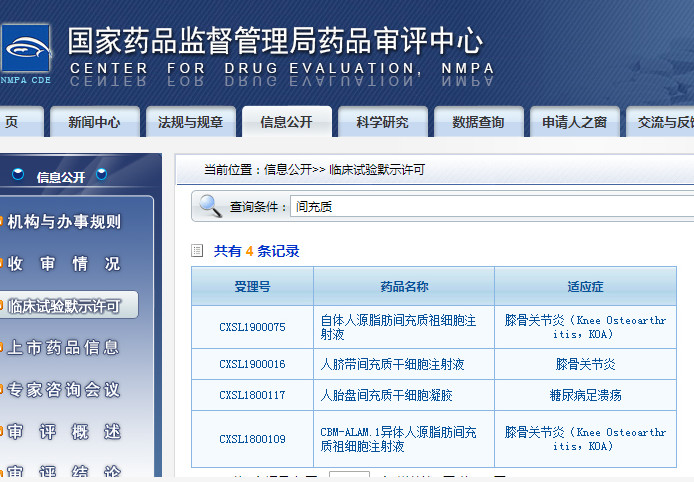Screen dimensions: 694x482
Task: Open the 数据查询 tab
Action: [x=478, y=122]
